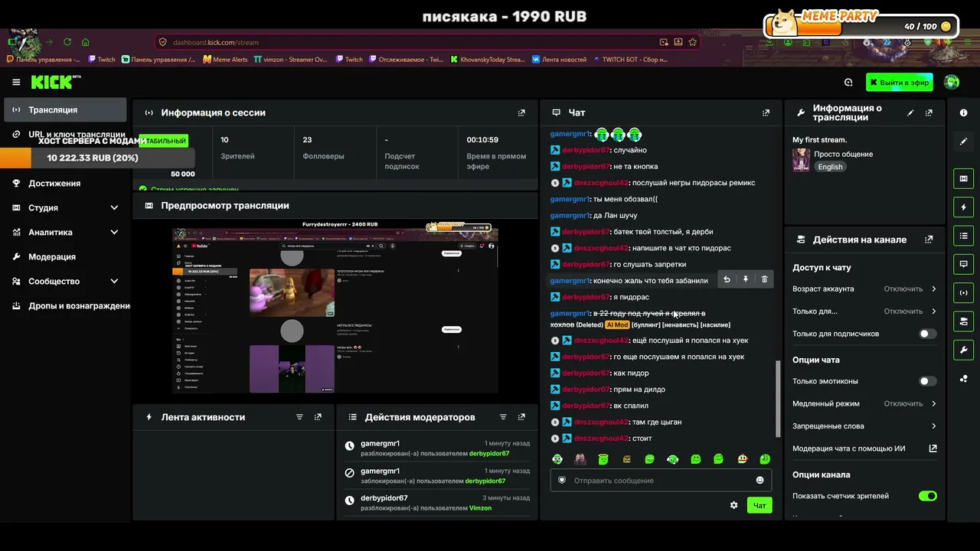Open Только для... chat access options
The image size is (980, 551).
(864, 311)
